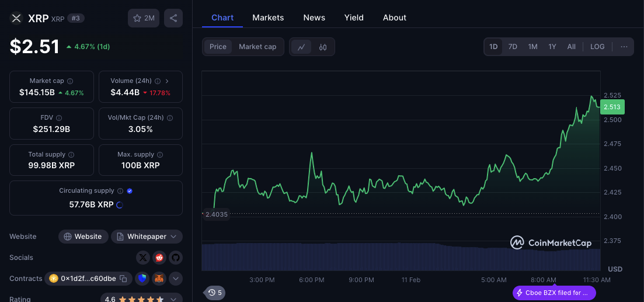Add XRP to watchlist star button
644x302 pixels.
[144, 18]
